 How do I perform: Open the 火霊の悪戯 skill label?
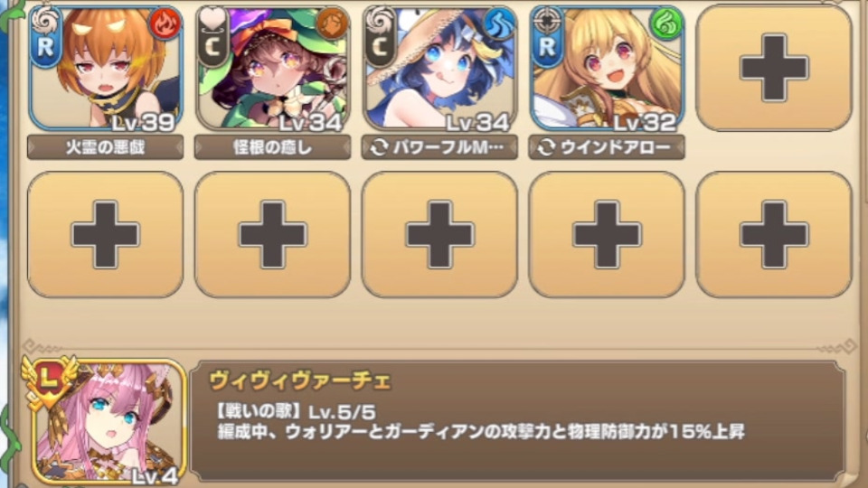[x=105, y=147]
